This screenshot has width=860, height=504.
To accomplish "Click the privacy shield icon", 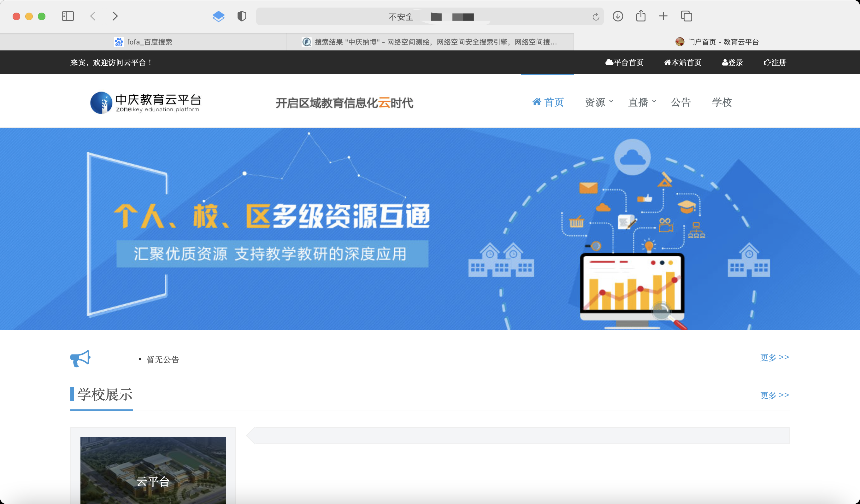I will click(x=242, y=16).
